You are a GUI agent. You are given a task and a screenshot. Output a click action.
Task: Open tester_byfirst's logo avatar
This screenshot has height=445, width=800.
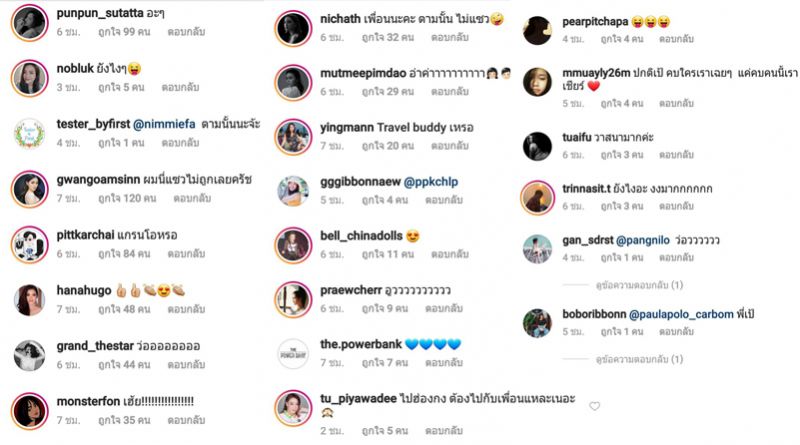click(x=29, y=134)
